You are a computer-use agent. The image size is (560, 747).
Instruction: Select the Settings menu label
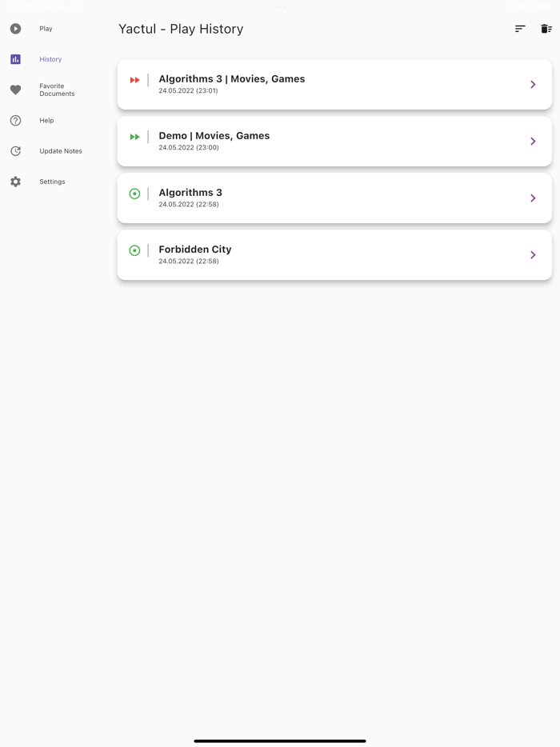(52, 182)
